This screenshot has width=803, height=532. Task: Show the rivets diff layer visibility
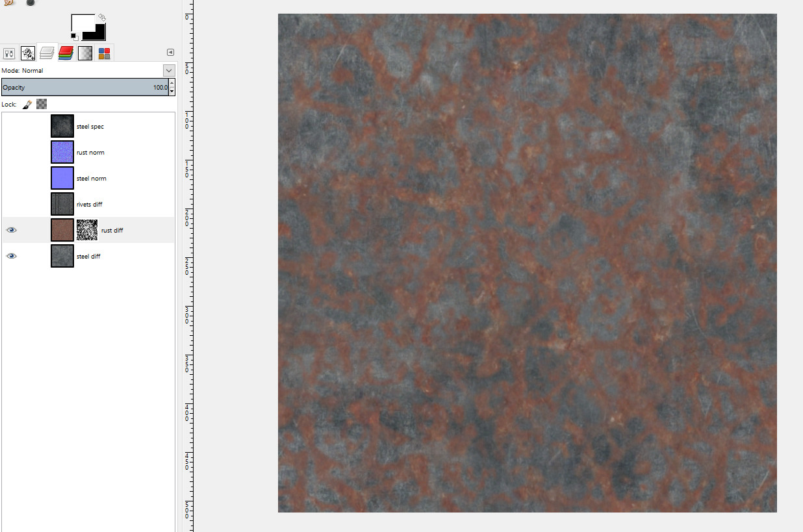tap(11, 204)
